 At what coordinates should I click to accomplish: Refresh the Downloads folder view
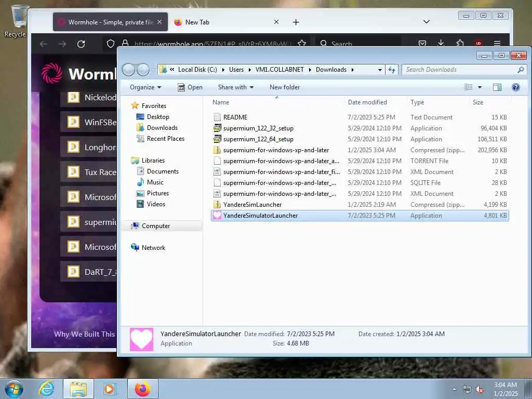(392, 70)
